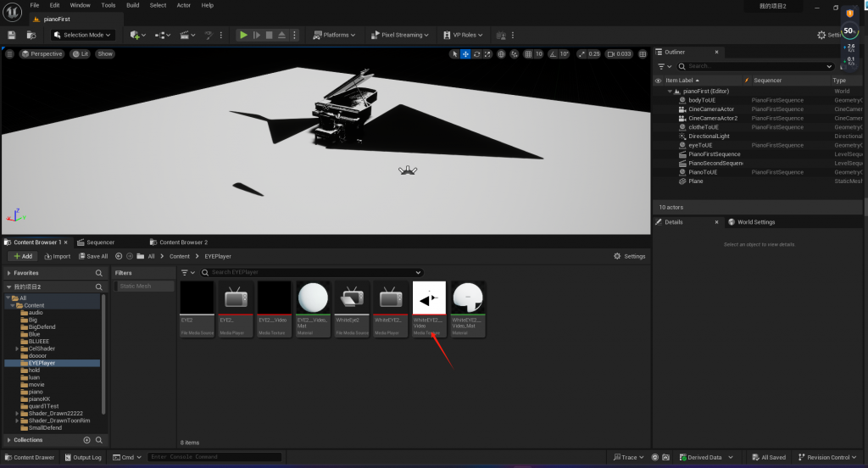Open the Tools menu
Viewport: 868px width, 468px height.
click(x=108, y=5)
